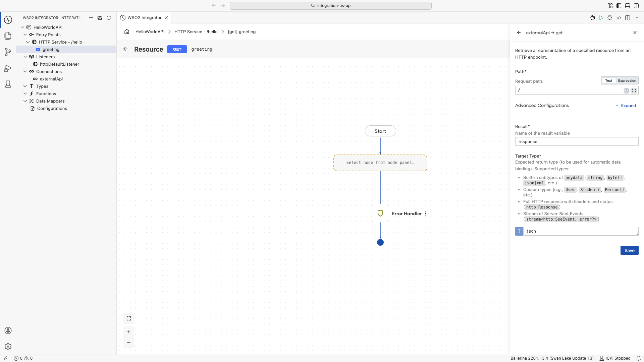Click the back arrow next to Resource
This screenshot has height=362, width=644.
125,49
